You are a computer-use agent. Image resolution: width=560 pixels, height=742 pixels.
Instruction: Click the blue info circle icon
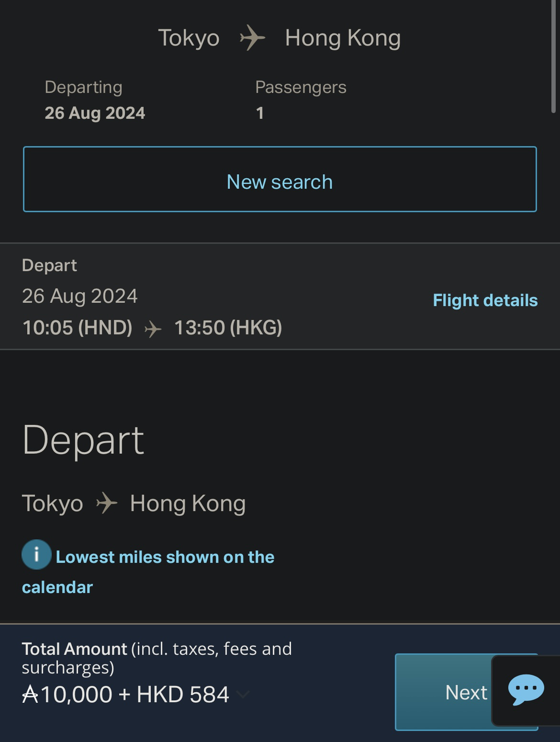point(36,554)
